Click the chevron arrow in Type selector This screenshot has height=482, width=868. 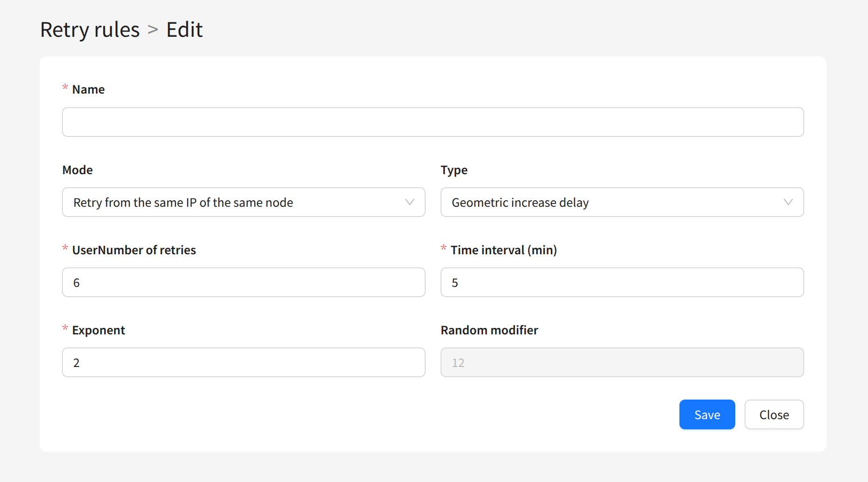point(788,202)
